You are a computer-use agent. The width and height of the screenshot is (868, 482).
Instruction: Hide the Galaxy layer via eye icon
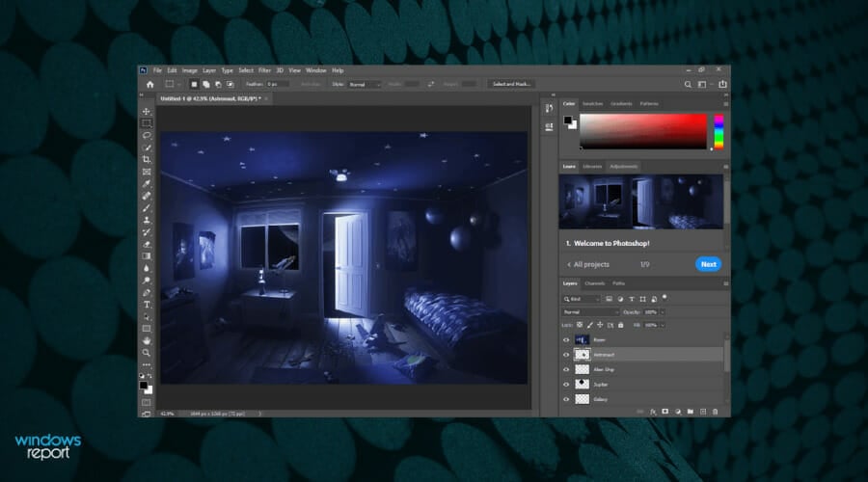(x=566, y=399)
